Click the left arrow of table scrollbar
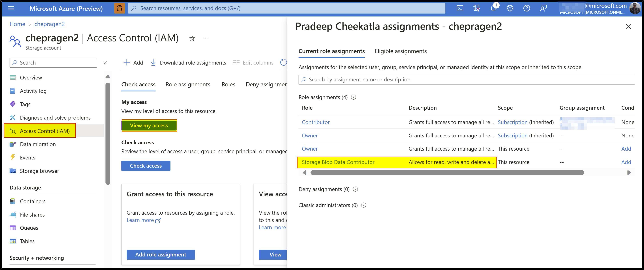The height and width of the screenshot is (270, 644). coord(304,172)
